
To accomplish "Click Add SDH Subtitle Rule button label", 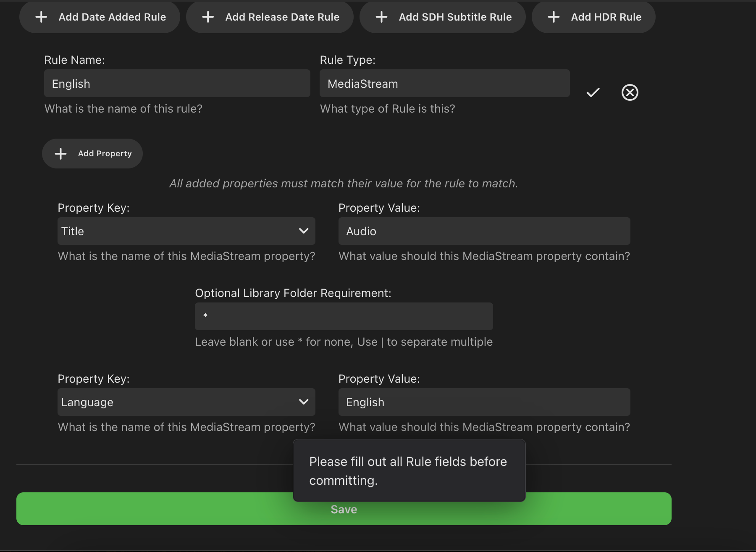I will coord(455,17).
